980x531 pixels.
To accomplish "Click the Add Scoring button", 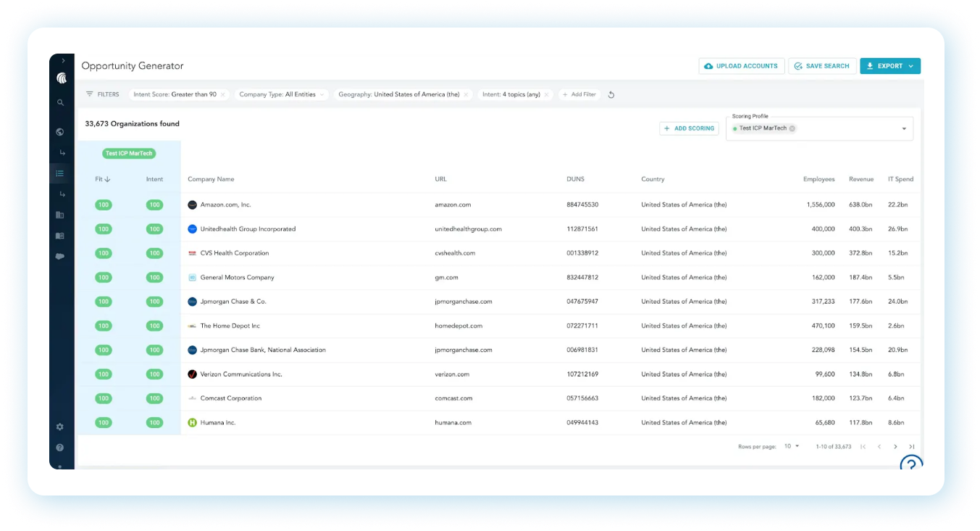I will click(x=689, y=128).
